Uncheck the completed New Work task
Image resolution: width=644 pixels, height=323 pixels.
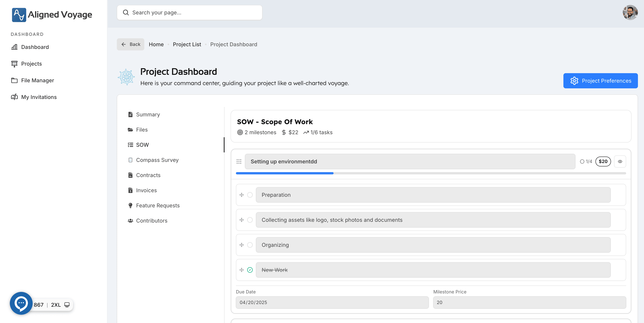[x=250, y=270]
